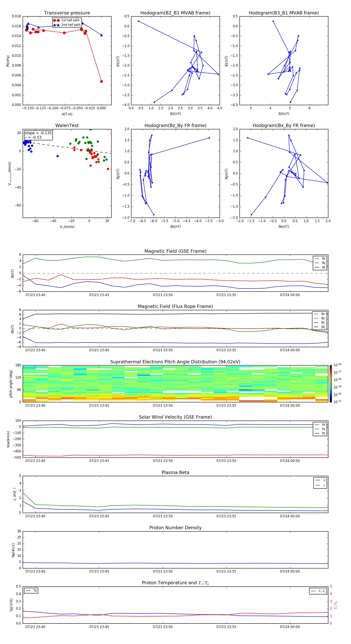Click the "A(T·m)" x-axis label

[x=67, y=114]
